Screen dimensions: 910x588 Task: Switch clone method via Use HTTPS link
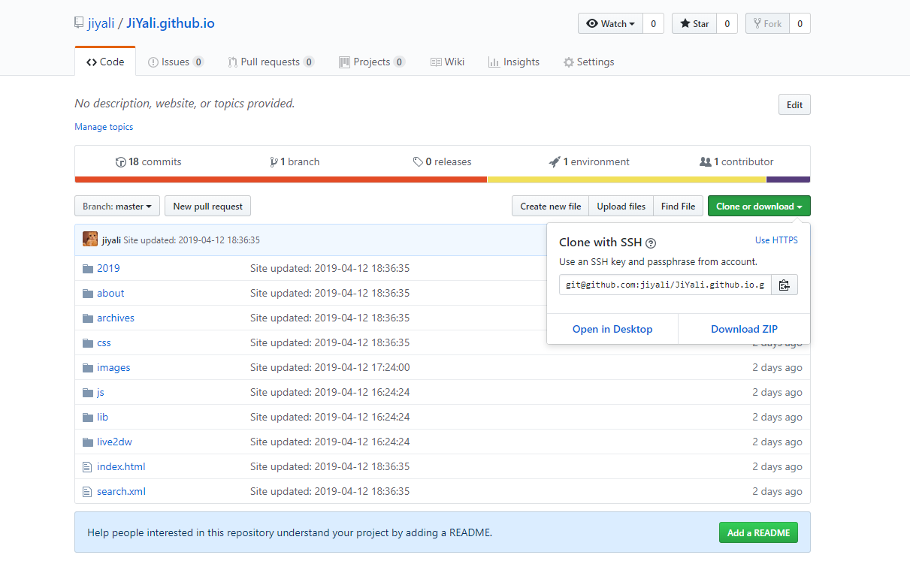tap(776, 240)
